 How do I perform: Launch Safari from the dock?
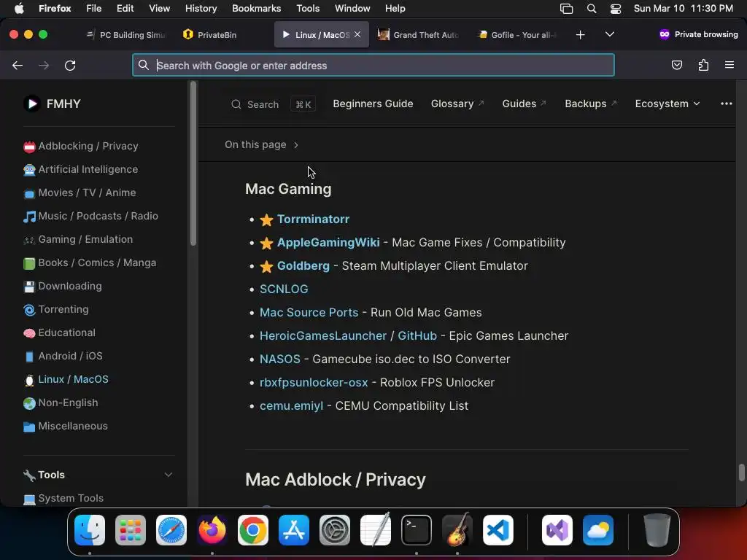[171, 530]
